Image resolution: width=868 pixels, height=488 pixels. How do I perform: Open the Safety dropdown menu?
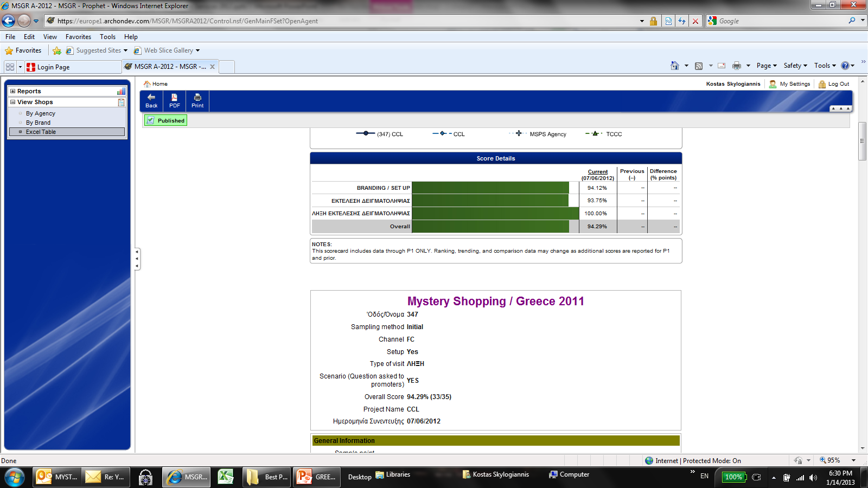tap(795, 66)
